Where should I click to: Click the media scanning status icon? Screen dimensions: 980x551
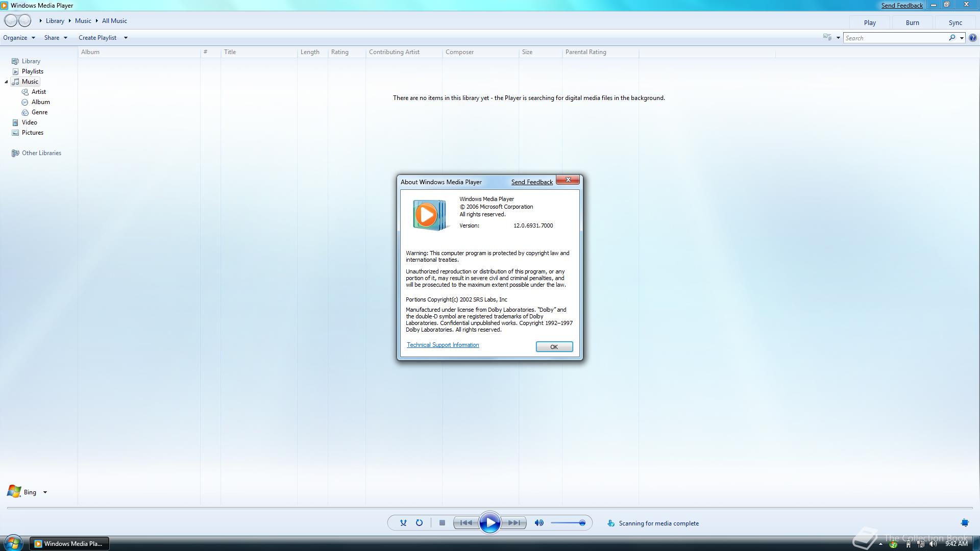click(611, 523)
